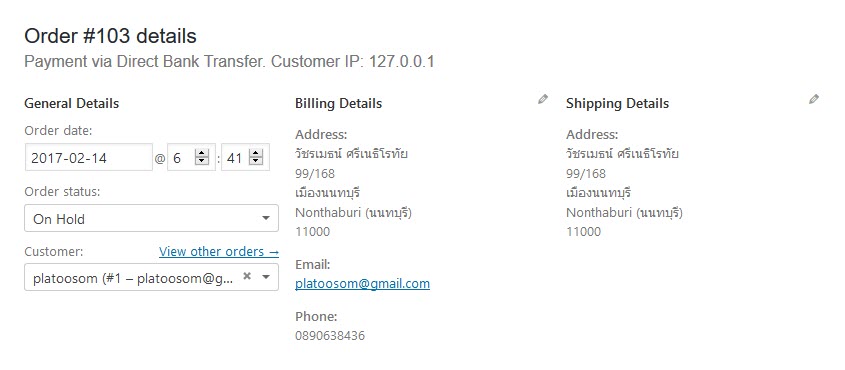The image size is (845, 370).
Task: Open the Order status dropdown
Action: point(151,219)
